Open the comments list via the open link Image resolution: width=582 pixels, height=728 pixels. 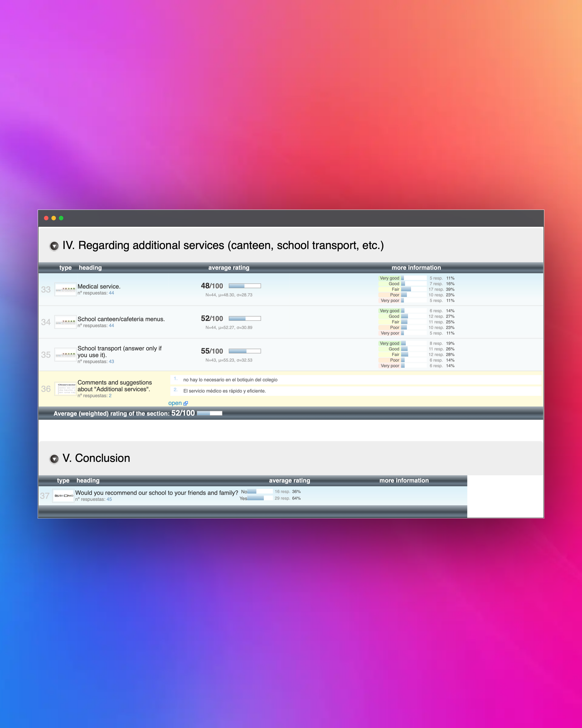[175, 403]
